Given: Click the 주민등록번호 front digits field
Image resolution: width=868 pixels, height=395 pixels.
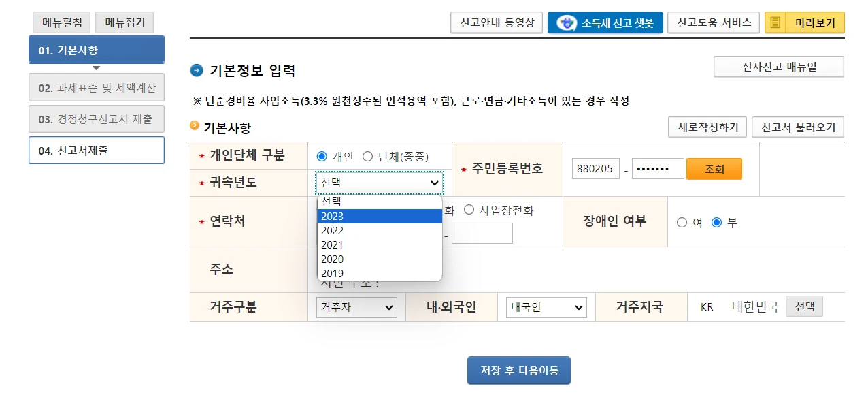Looking at the screenshot, I should [596, 169].
